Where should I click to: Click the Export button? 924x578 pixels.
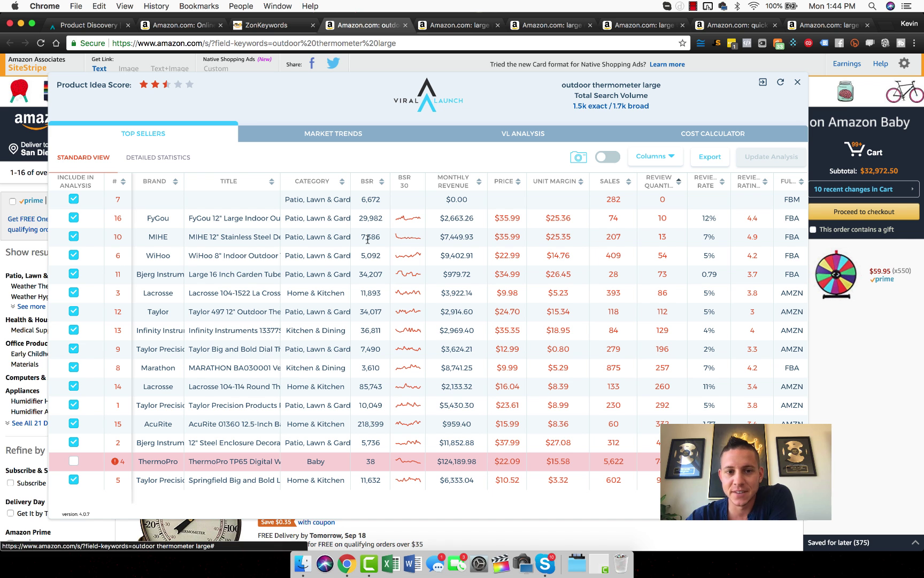point(710,157)
